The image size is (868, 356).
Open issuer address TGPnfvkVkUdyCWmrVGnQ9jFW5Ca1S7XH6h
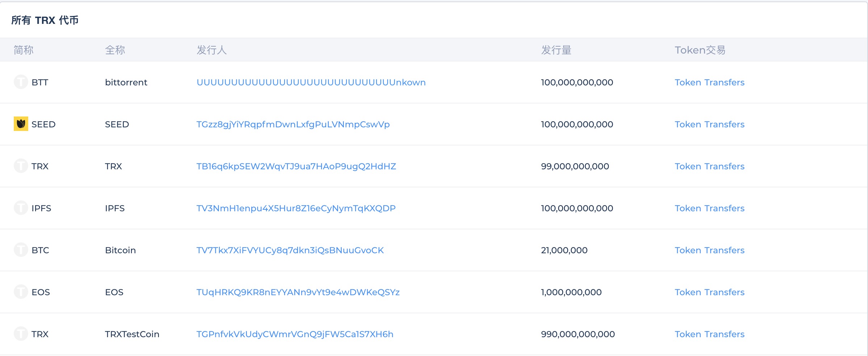[x=295, y=334]
